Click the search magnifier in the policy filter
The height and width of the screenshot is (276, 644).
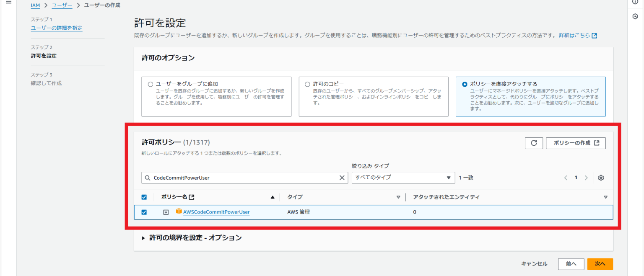(148, 177)
